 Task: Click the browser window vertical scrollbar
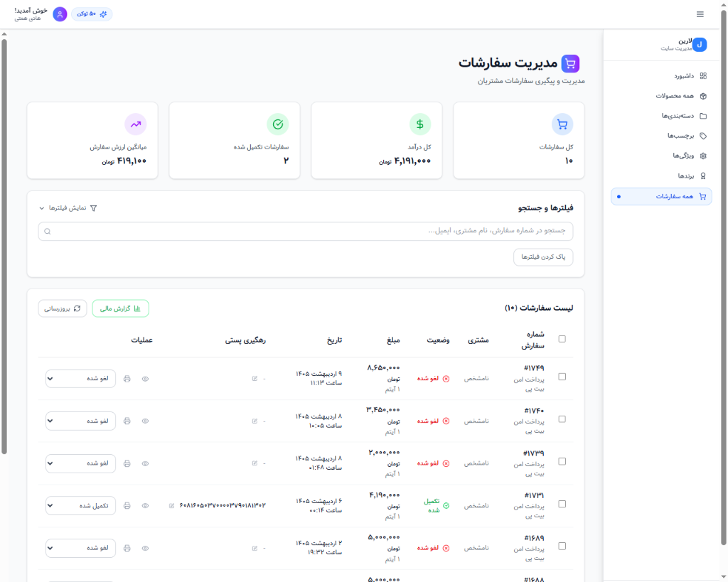click(x=723, y=276)
